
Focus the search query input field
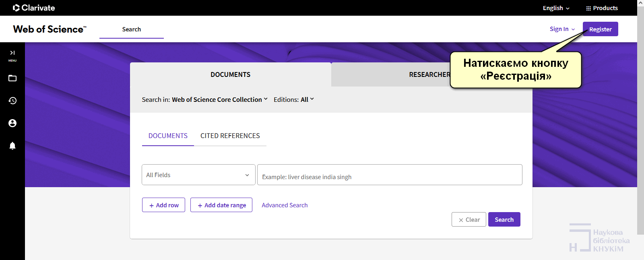390,175
